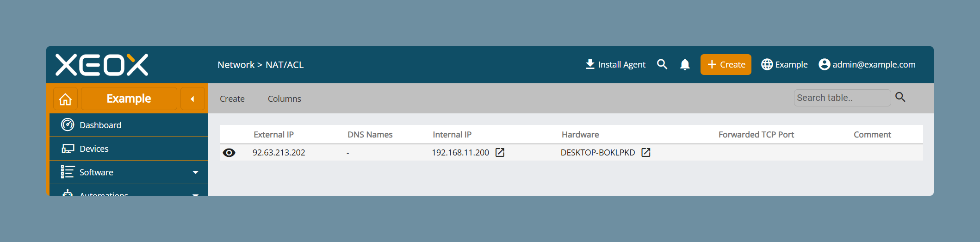The image size is (980, 242).
Task: Select the Example tenant button in sidebar
Action: click(129, 99)
